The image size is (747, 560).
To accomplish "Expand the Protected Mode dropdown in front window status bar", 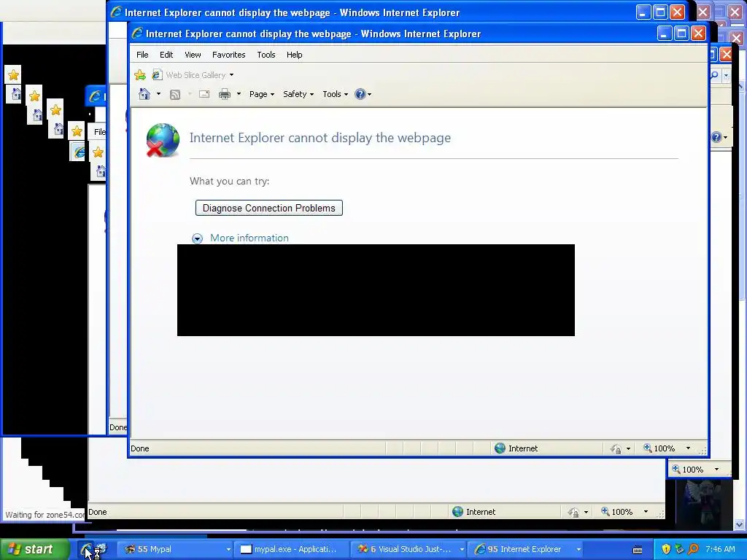I will [628, 448].
